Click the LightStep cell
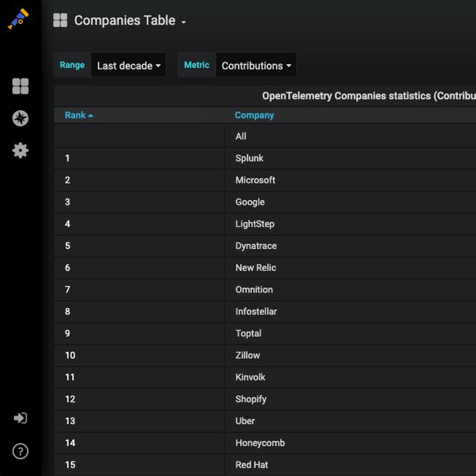Image resolution: width=476 pixels, height=476 pixels. point(351,224)
